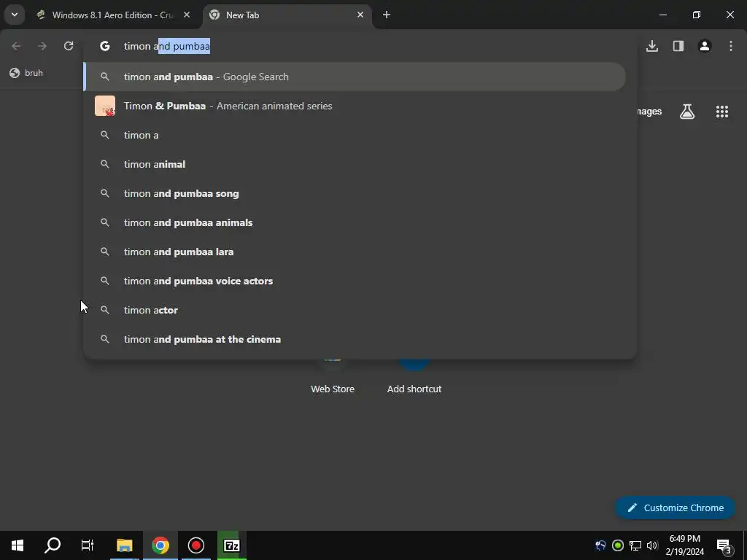Image resolution: width=747 pixels, height=560 pixels.
Task: Open a new tab with plus button
Action: (x=387, y=15)
